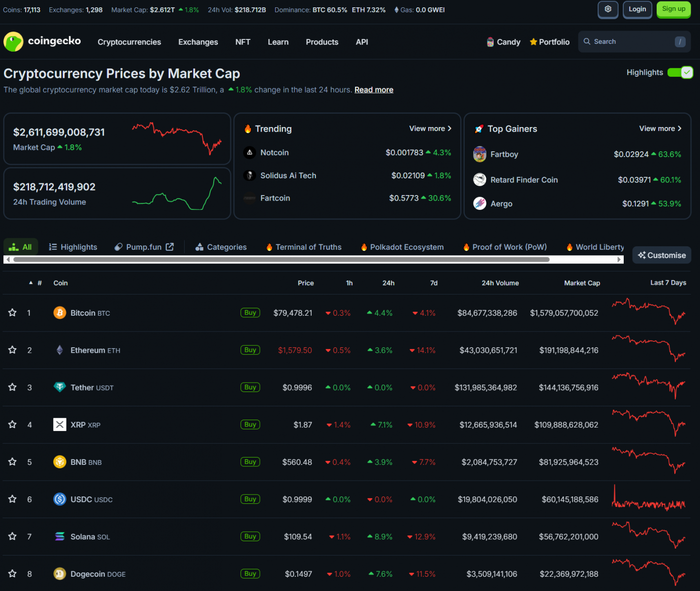The height and width of the screenshot is (591, 700).
Task: Open the Cryptocurrencies nav dropdown
Action: [129, 42]
